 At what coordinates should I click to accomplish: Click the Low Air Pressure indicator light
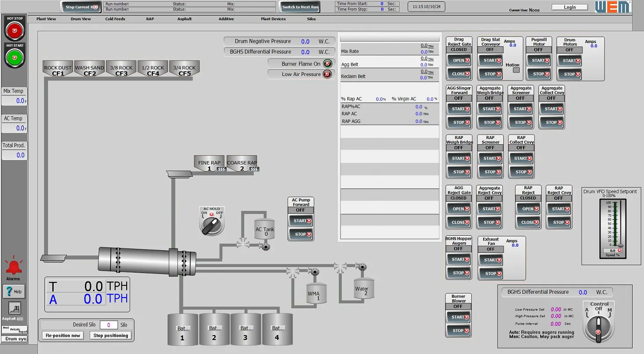pos(327,74)
